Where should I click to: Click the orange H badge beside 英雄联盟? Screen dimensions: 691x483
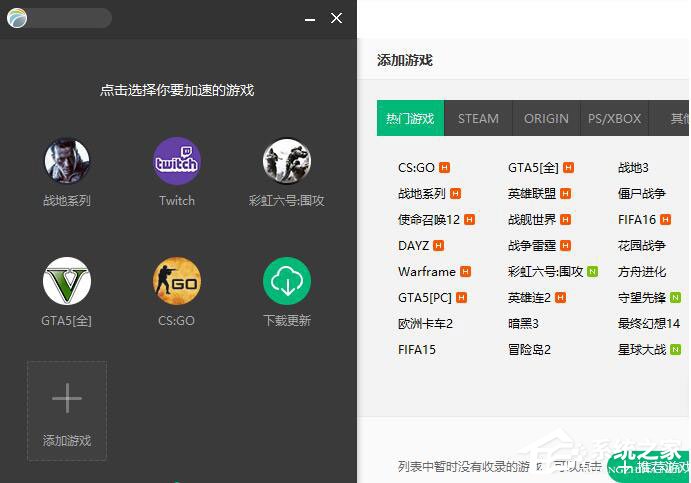[565, 193]
